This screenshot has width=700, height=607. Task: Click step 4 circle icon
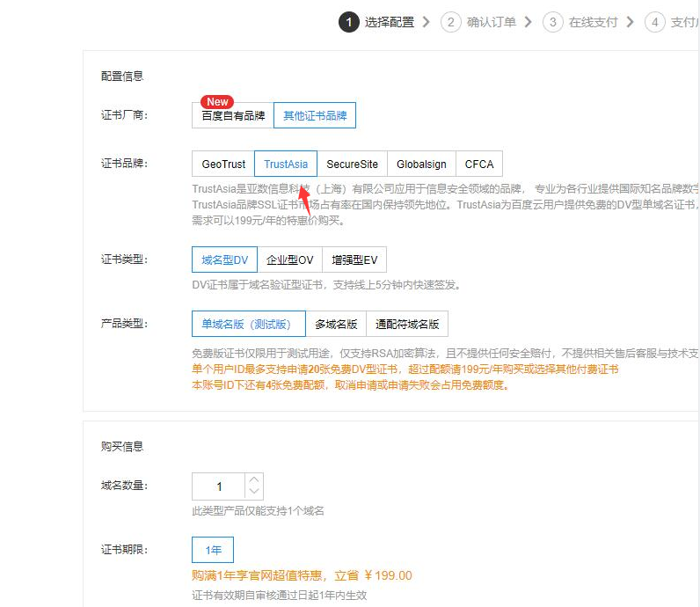coord(655,22)
